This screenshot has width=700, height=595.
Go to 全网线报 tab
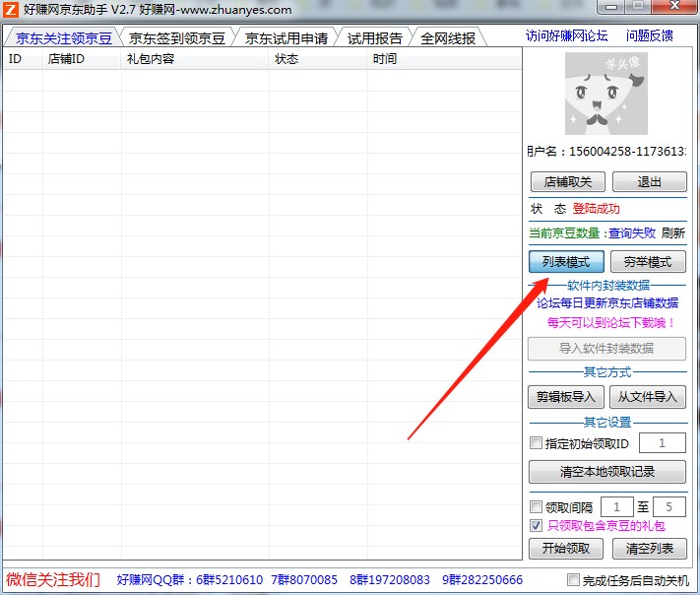coord(448,38)
